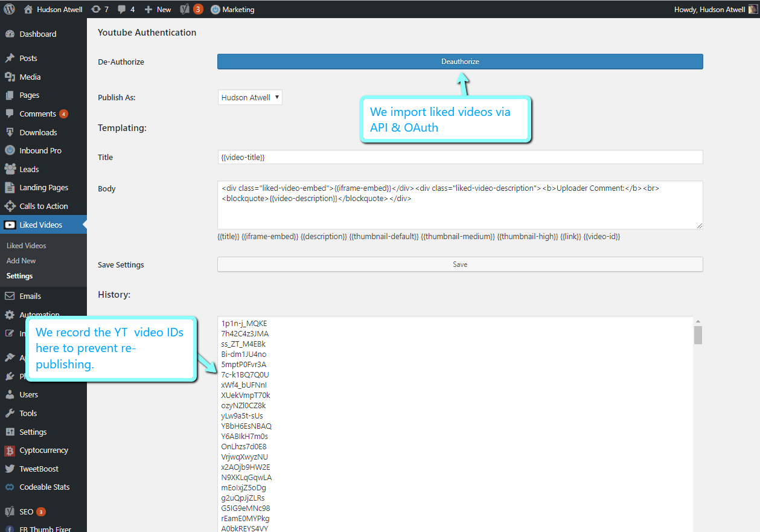Open Calls to Action menu item
Viewport: 760px width, 532px height.
[x=43, y=206]
